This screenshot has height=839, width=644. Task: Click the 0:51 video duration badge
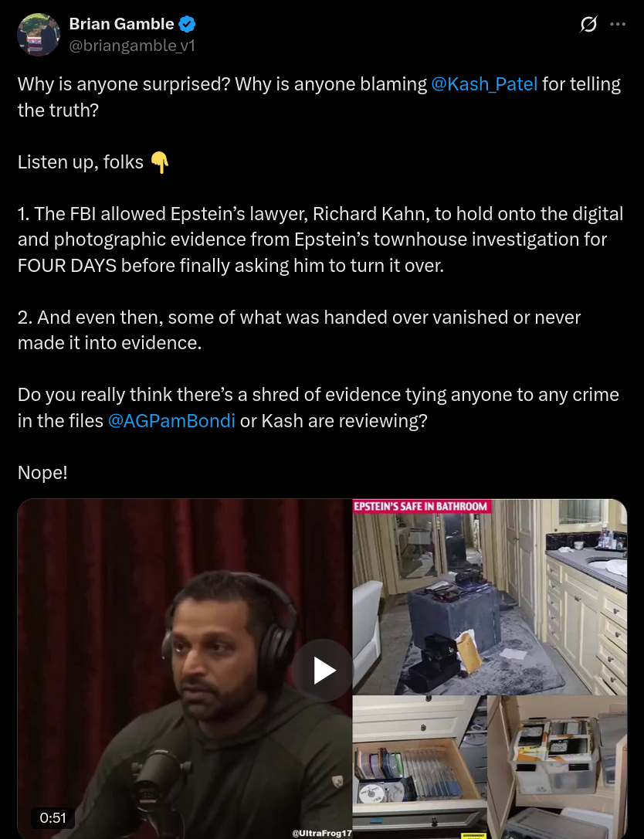click(x=53, y=817)
